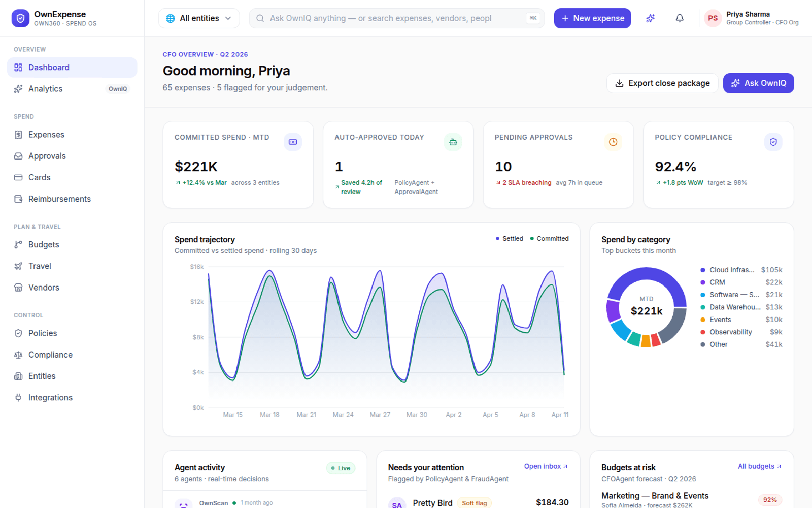This screenshot has width=812, height=508.
Task: Open Priya Sharma's profile name
Action: pyautogui.click(x=748, y=14)
